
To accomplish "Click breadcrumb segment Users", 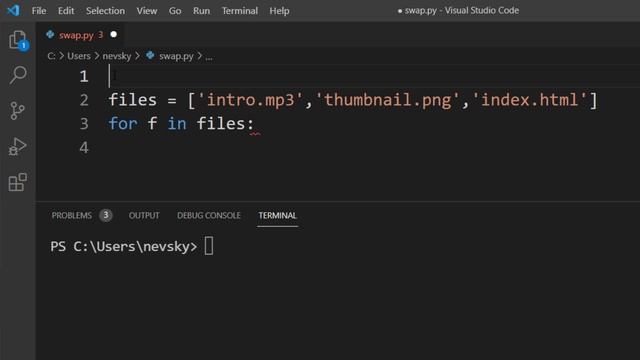I will click(79, 56).
